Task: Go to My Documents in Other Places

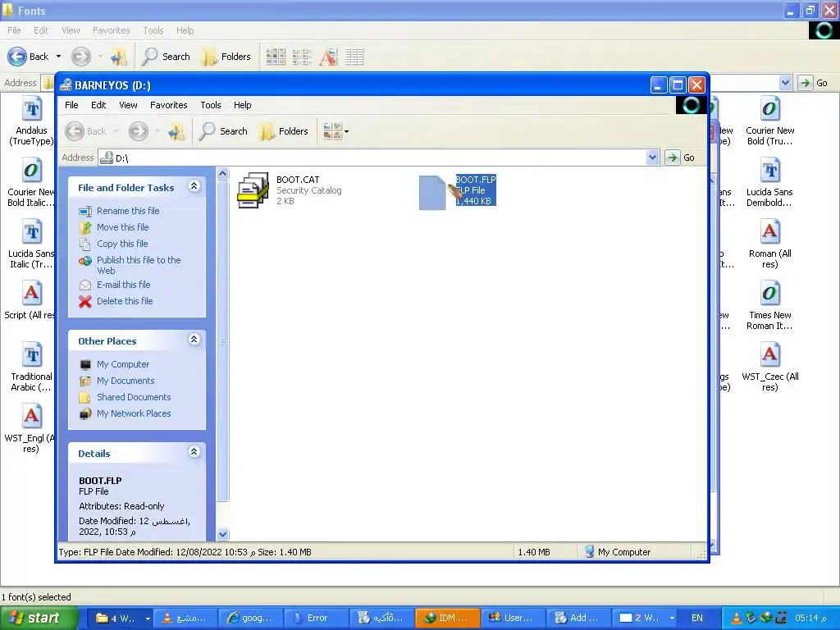Action: (x=126, y=381)
